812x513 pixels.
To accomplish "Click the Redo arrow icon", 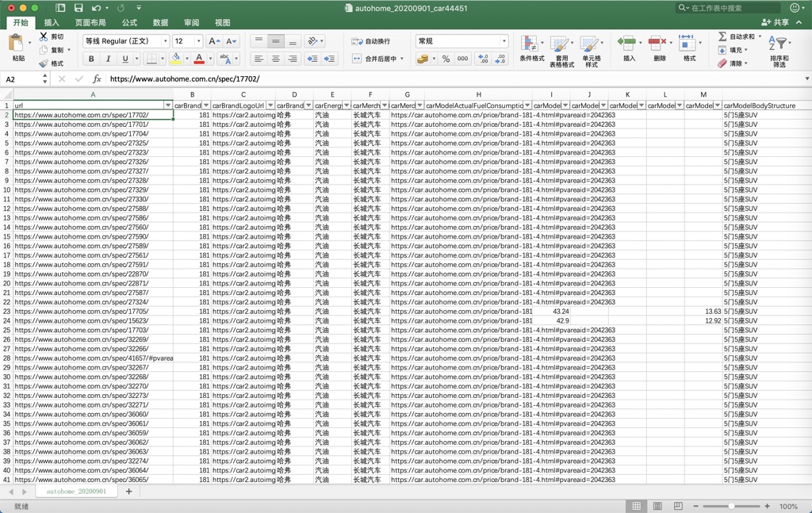I will 121,8.
